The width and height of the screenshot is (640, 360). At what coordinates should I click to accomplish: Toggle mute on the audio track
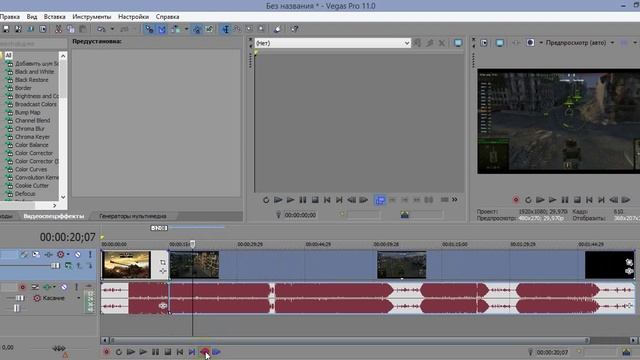coord(64,287)
